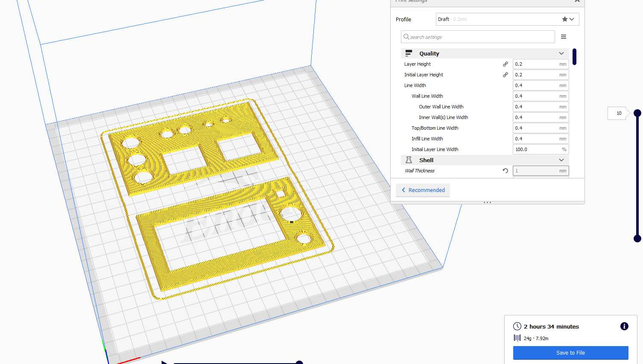Click the filament usage icon by 24g

(x=517, y=338)
